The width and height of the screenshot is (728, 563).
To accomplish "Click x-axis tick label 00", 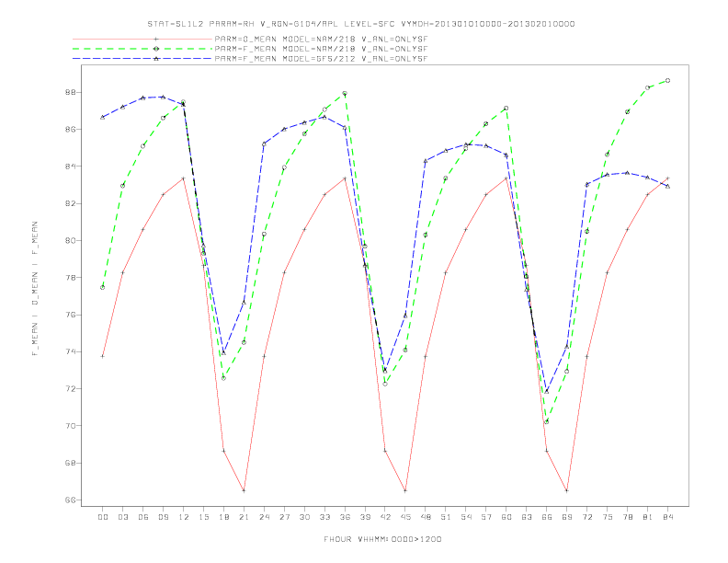I will tap(103, 517).
